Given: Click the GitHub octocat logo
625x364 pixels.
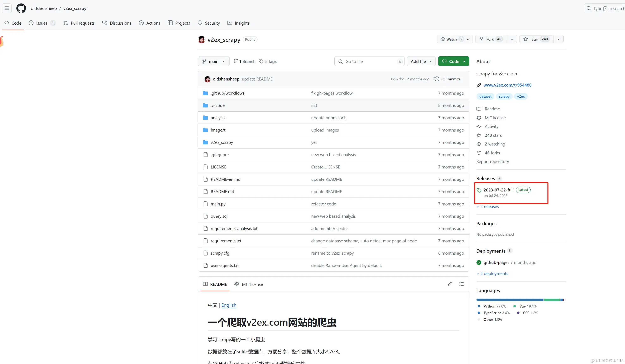Looking at the screenshot, I should point(21,8).
